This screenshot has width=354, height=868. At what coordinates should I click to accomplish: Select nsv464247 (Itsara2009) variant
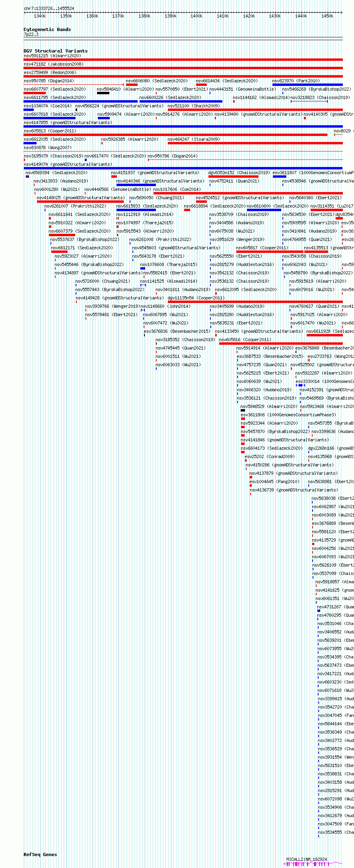[x=255, y=143]
